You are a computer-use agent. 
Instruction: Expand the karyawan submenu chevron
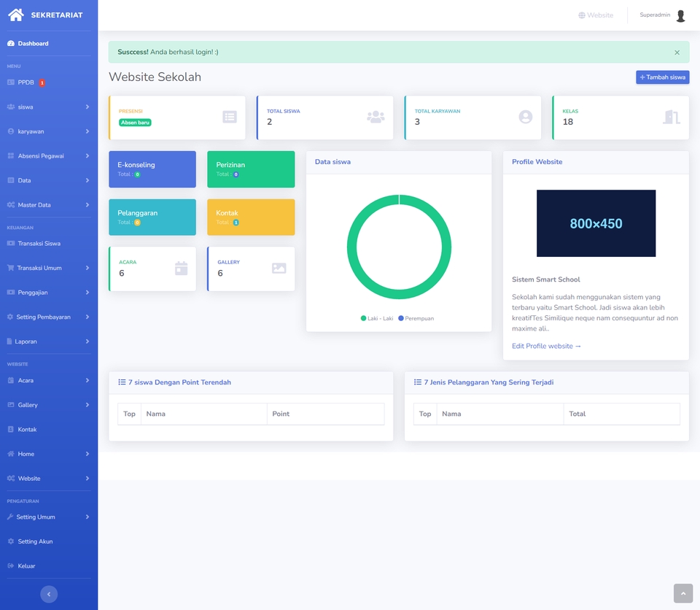click(x=87, y=131)
